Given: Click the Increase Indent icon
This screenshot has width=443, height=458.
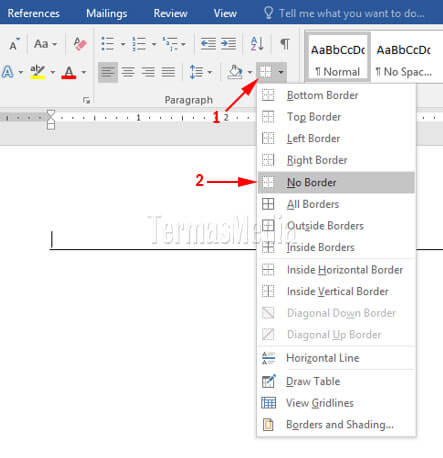Looking at the screenshot, I should 228,44.
